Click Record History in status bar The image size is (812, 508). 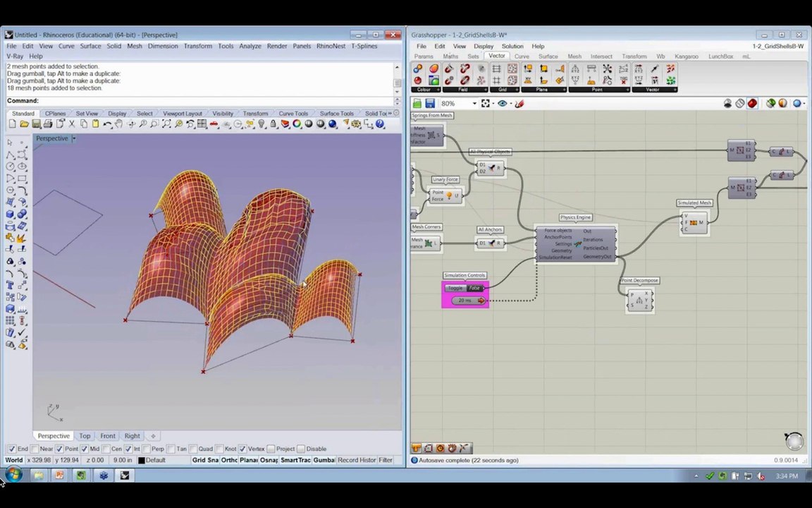[x=357, y=460]
